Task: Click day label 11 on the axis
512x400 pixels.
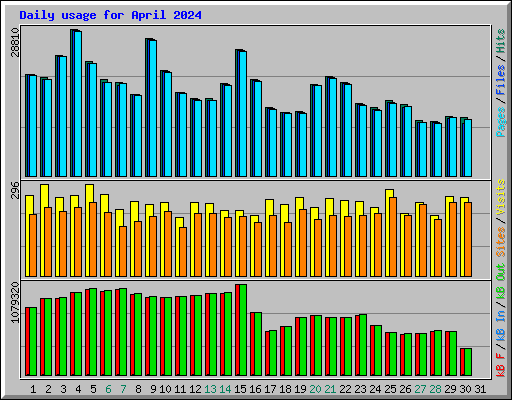Action: pyautogui.click(x=180, y=389)
